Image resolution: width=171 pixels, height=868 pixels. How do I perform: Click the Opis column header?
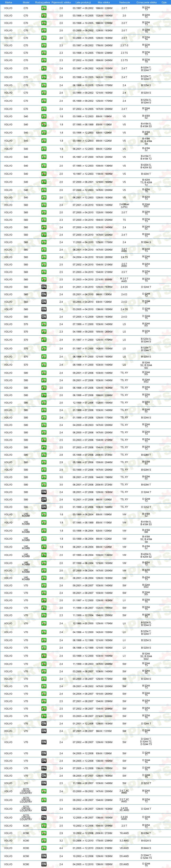pos(164,2)
